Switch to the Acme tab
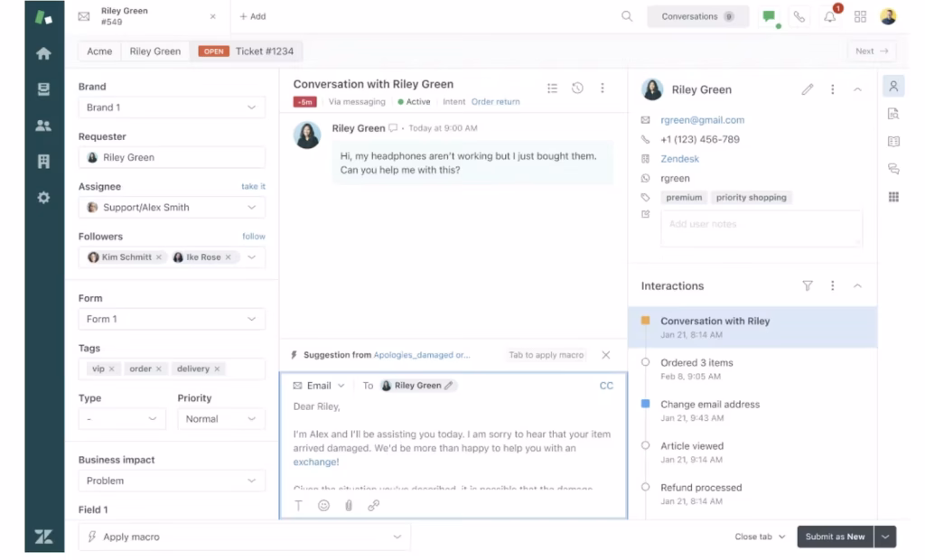This screenshot has width=925, height=560. click(x=99, y=51)
